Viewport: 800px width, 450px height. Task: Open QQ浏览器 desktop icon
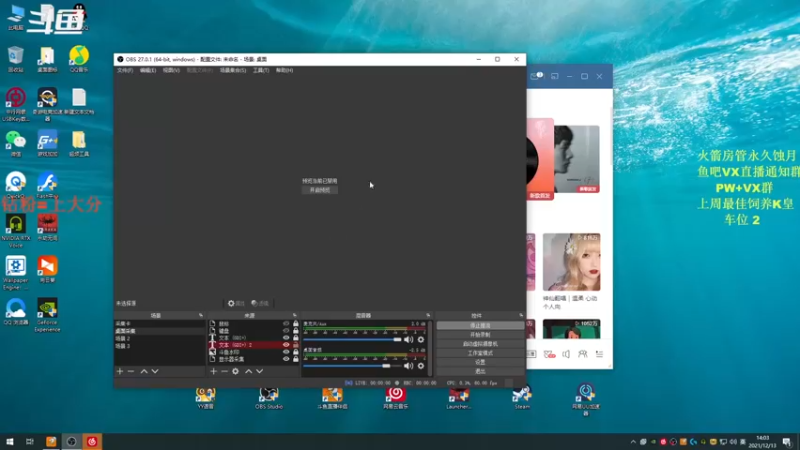point(16,312)
